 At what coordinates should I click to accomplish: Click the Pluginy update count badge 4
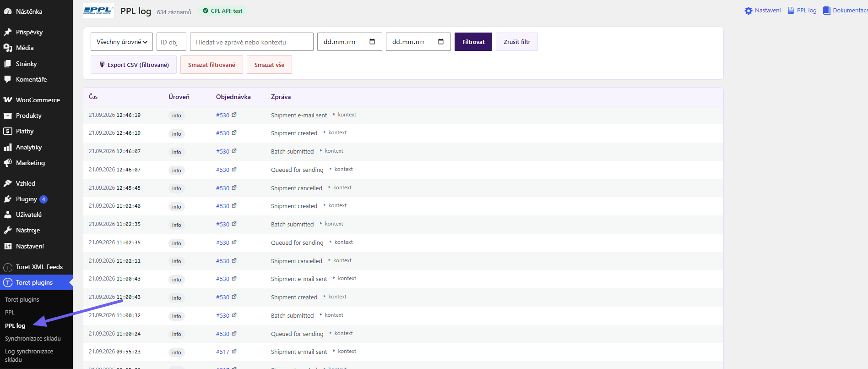(x=43, y=199)
